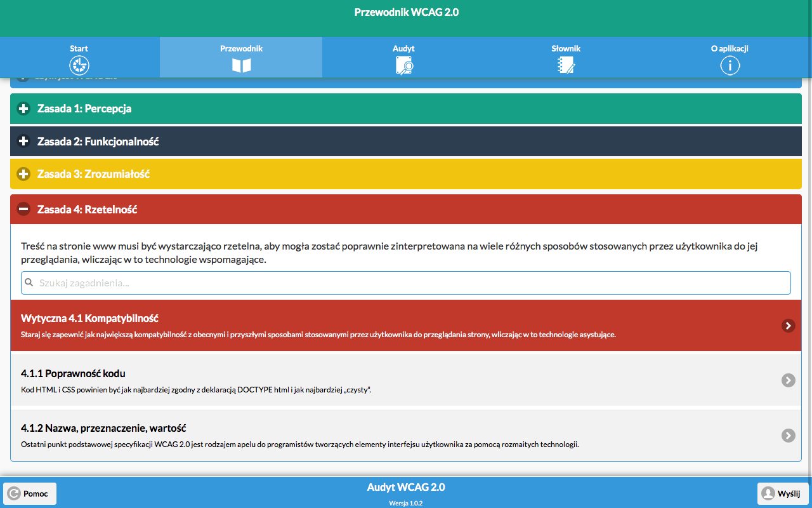812x508 pixels.
Task: Collapse Zasada 4: Rzetelność minus icon
Action: (x=23, y=209)
